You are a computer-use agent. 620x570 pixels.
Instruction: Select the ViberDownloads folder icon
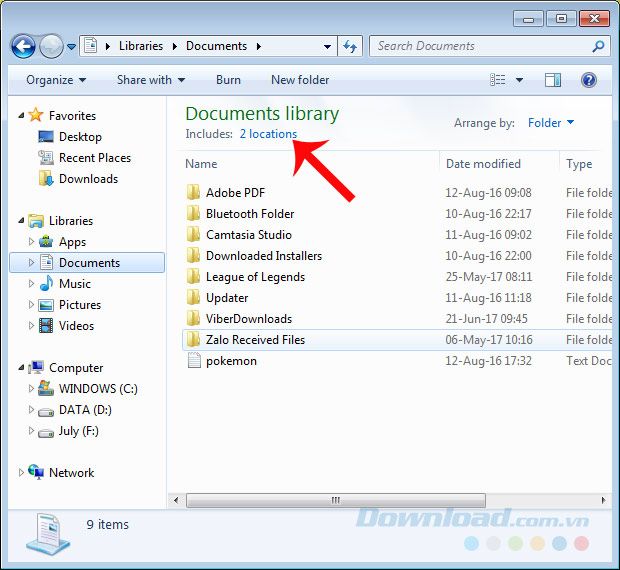(x=193, y=318)
